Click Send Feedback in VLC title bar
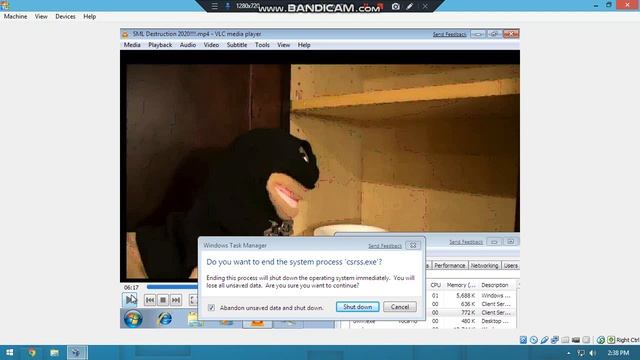Screen dimensions: 640x360 (449, 35)
